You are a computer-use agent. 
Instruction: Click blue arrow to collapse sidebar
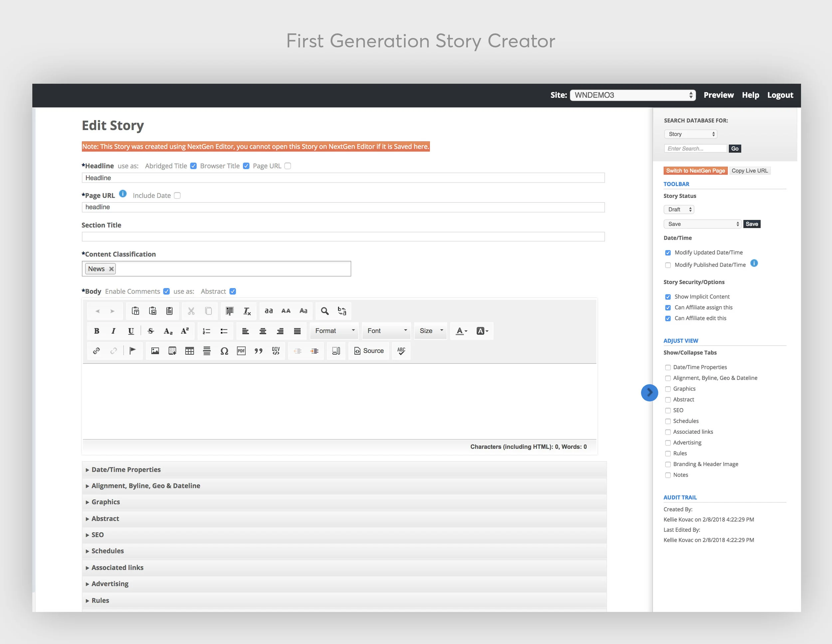[650, 392]
